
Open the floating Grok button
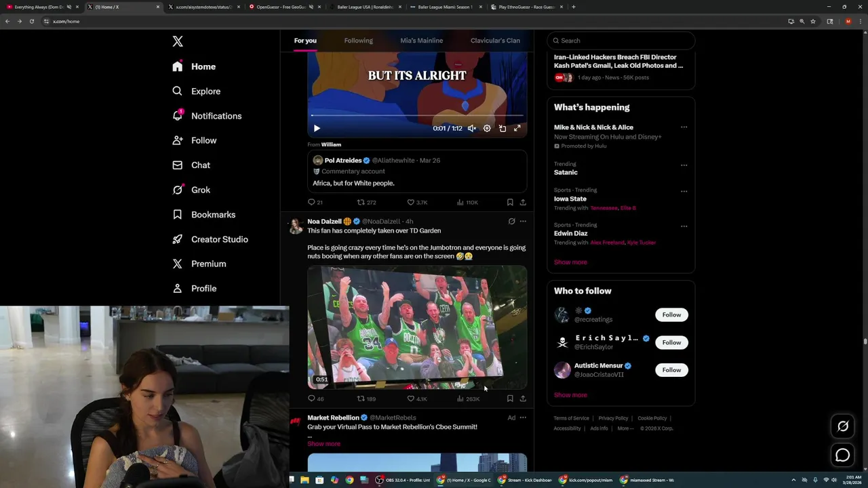(x=843, y=426)
